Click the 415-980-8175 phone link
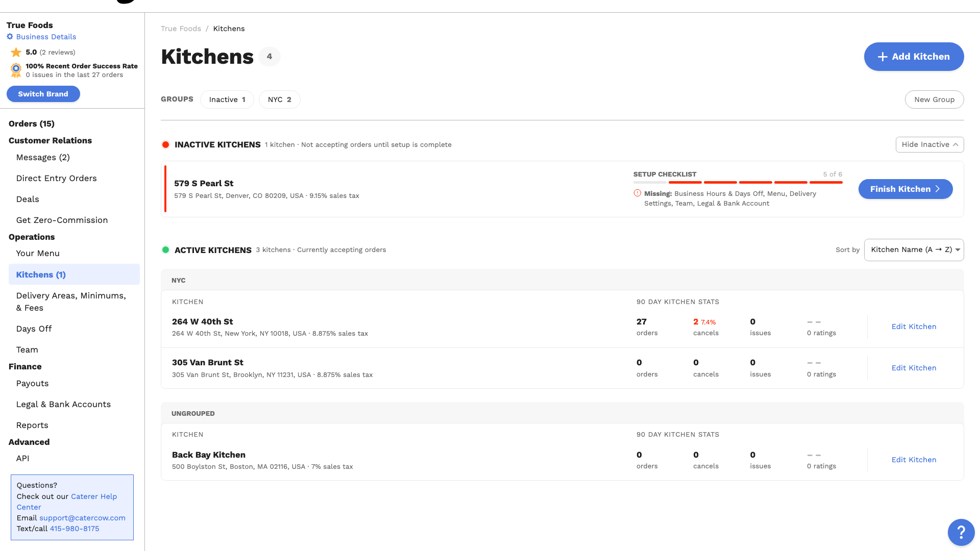The image size is (980, 551). pos(75,529)
